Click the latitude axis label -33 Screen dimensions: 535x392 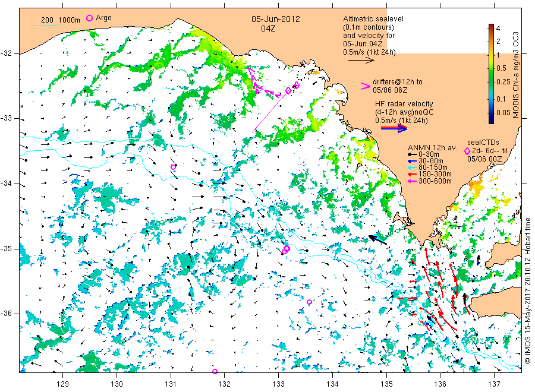tap(6, 119)
